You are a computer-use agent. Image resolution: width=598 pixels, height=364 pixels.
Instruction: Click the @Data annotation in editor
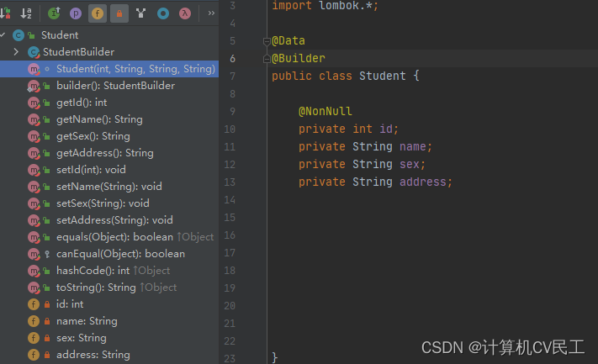coord(288,41)
